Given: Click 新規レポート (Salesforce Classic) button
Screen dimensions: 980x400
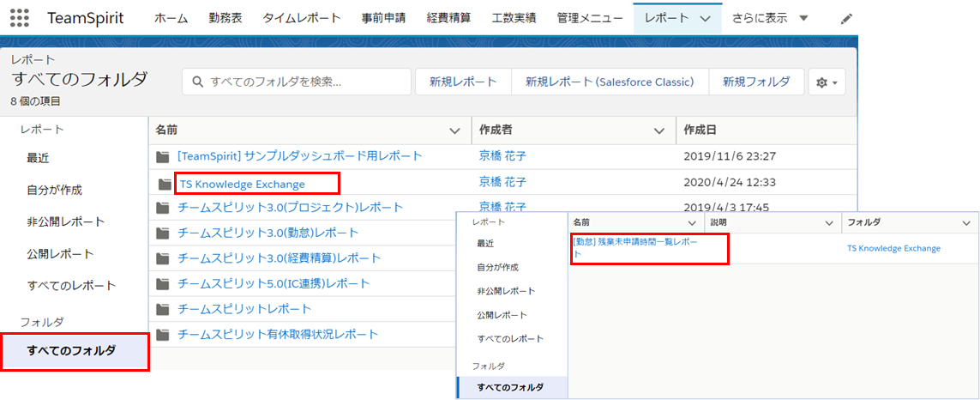Looking at the screenshot, I should pos(610,82).
